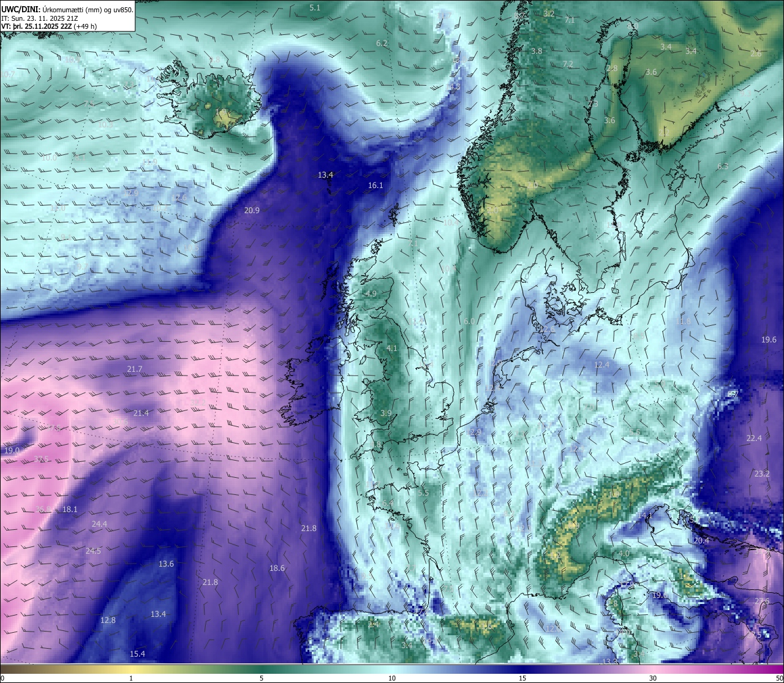Click the UWC/DINI title line
The width and height of the screenshot is (784, 683).
[67, 10]
